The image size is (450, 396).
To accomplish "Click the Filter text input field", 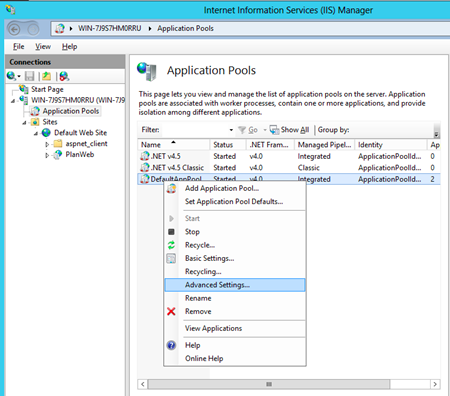I will (x=195, y=130).
